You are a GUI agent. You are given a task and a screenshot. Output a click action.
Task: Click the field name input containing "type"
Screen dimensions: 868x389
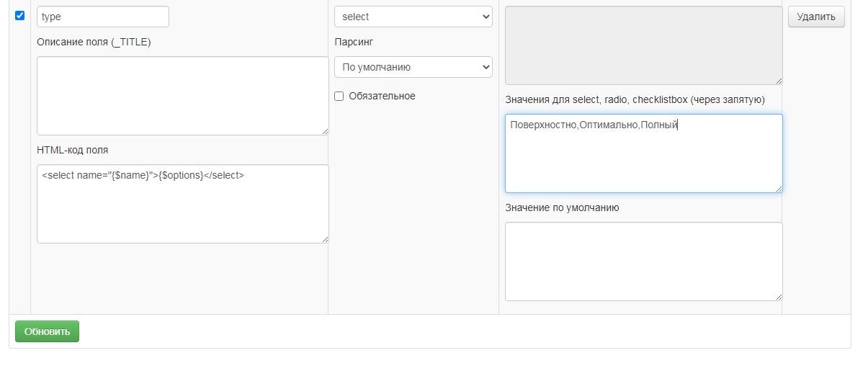tap(103, 17)
